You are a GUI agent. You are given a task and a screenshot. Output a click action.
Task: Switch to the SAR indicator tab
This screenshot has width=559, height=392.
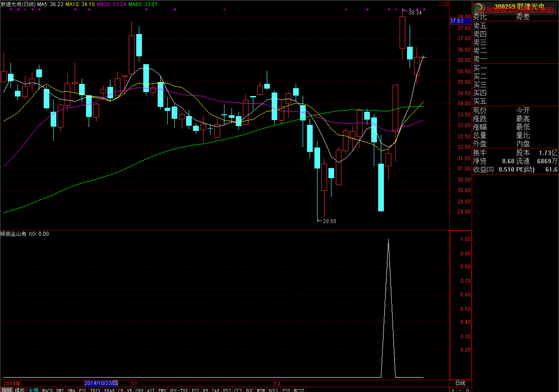point(215,390)
